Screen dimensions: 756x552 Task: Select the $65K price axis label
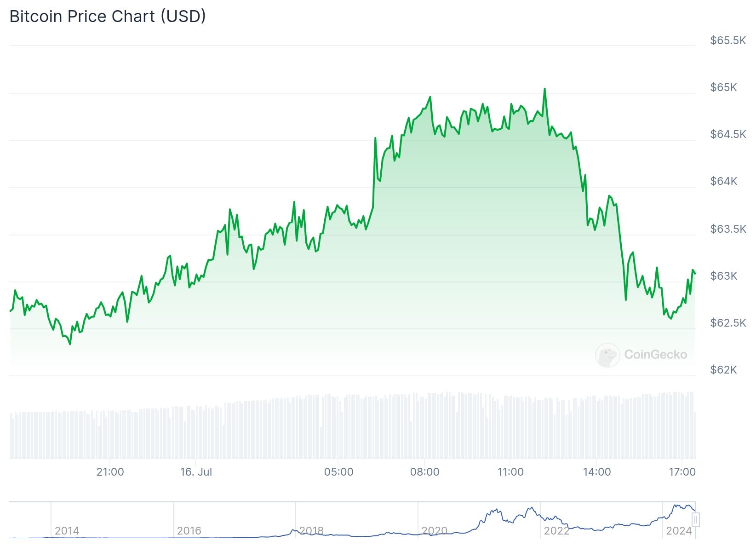pos(723,87)
